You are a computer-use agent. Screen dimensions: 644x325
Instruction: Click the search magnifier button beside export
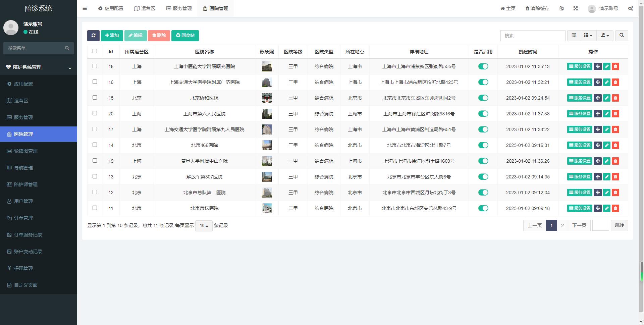click(x=622, y=36)
